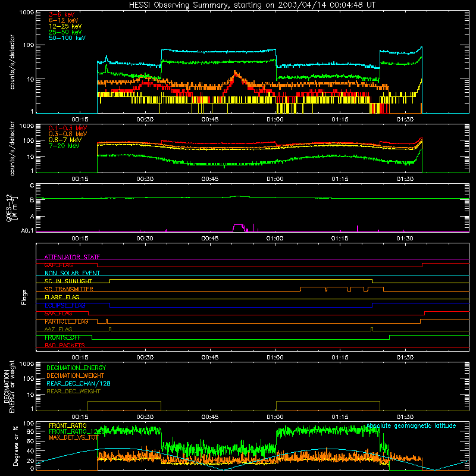Click the C level label on GOES axis
The width and height of the screenshot is (476, 476).
(32, 186)
